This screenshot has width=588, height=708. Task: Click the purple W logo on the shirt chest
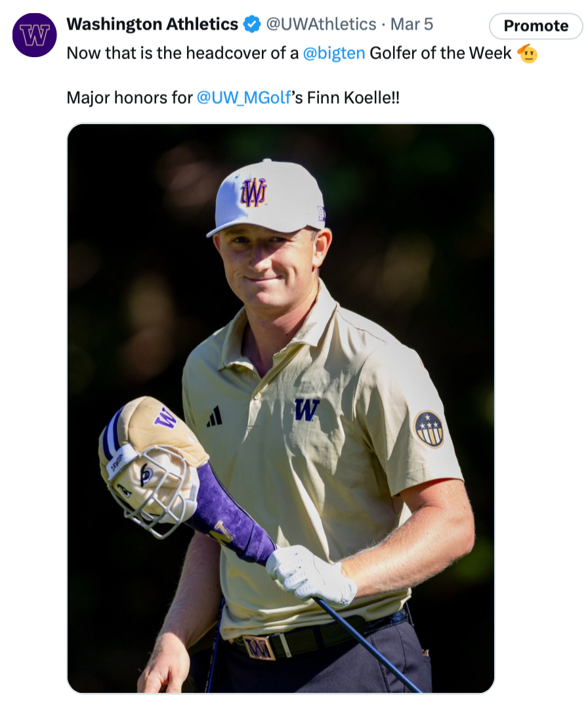click(307, 410)
